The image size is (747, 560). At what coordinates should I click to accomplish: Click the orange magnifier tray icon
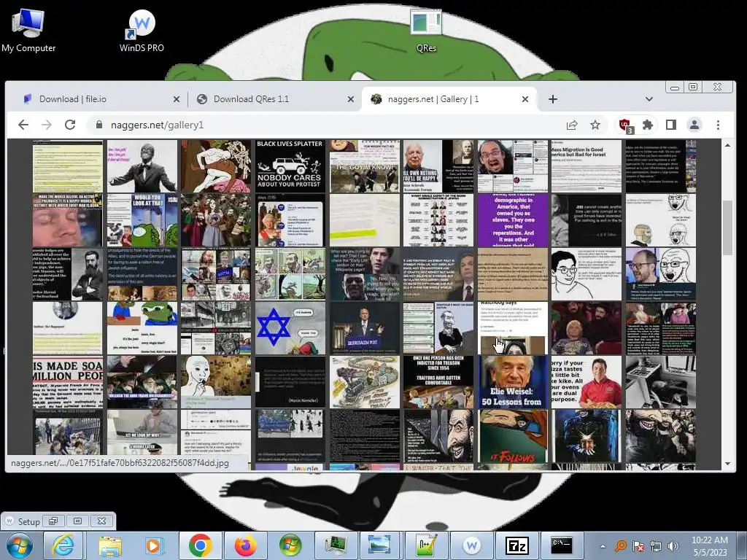click(x=620, y=546)
